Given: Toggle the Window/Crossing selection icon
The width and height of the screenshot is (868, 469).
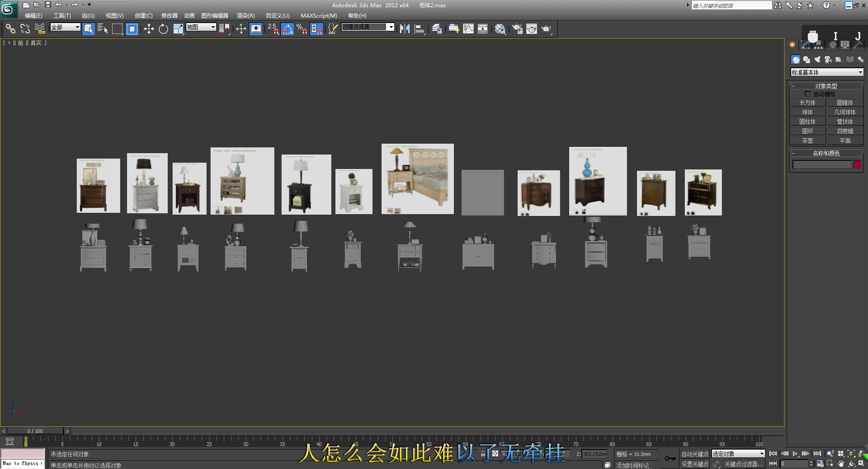Looking at the screenshot, I should click(132, 29).
